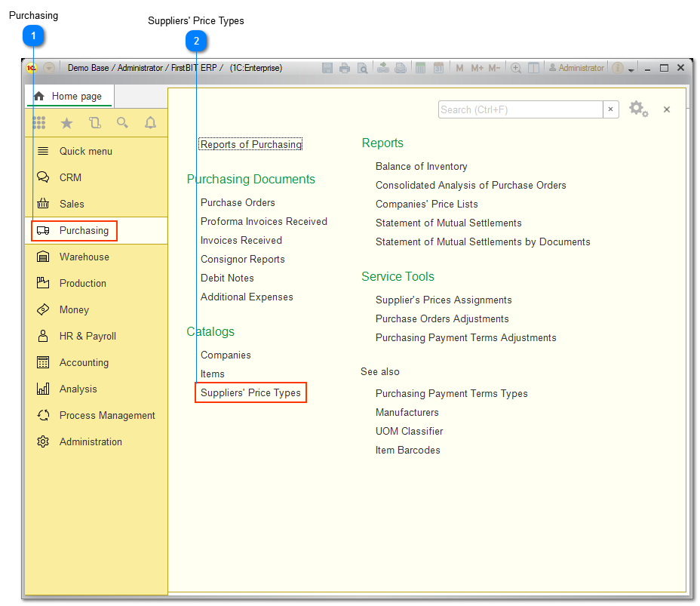
Task: Open the Calculator toolbar icon
Action: (x=420, y=67)
